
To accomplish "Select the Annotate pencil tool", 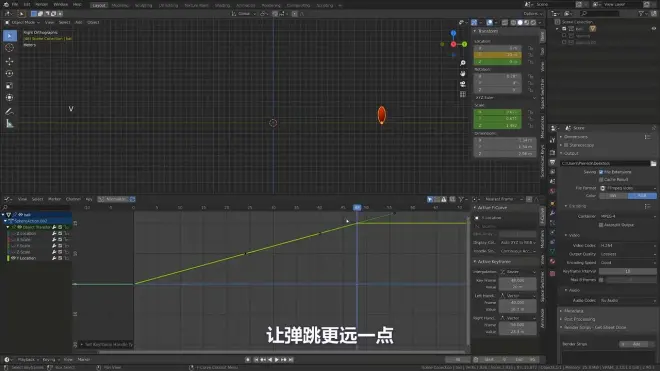I will 10,112.
